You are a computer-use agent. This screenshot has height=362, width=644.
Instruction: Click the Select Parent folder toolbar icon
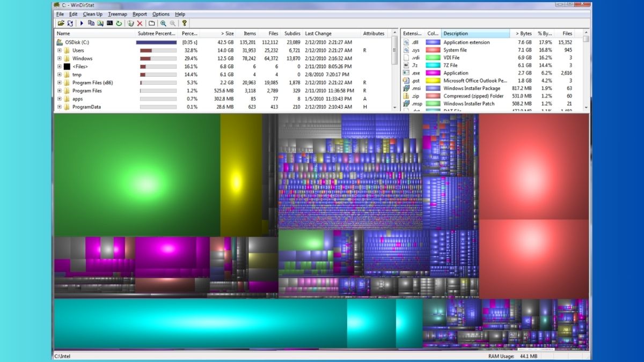[152, 24]
